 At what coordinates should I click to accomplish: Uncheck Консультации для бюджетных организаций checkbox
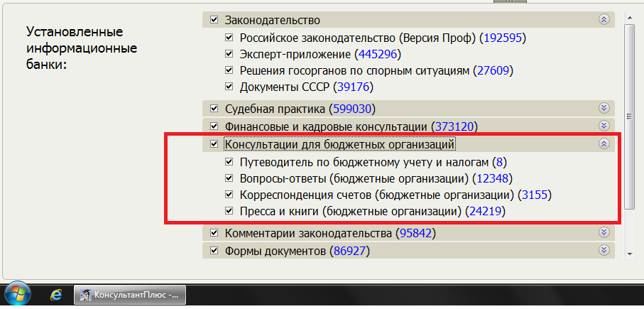pos(214,144)
